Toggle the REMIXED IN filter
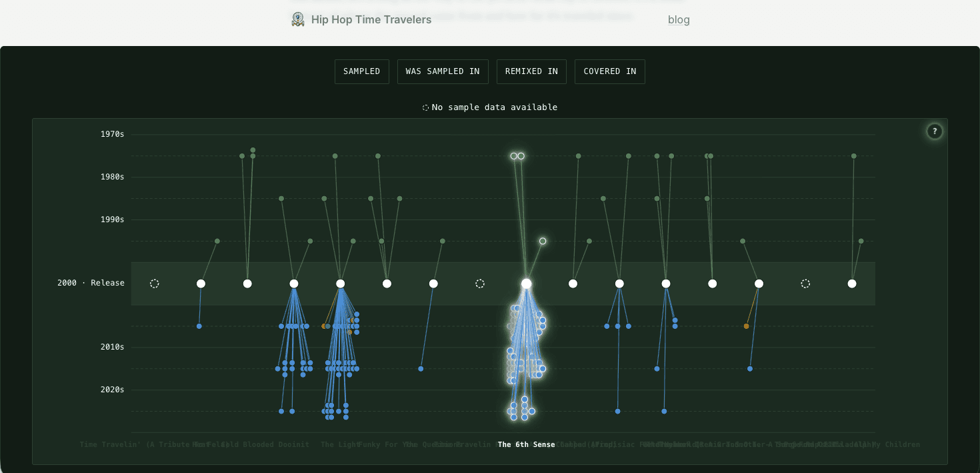The image size is (980, 473). pyautogui.click(x=531, y=71)
